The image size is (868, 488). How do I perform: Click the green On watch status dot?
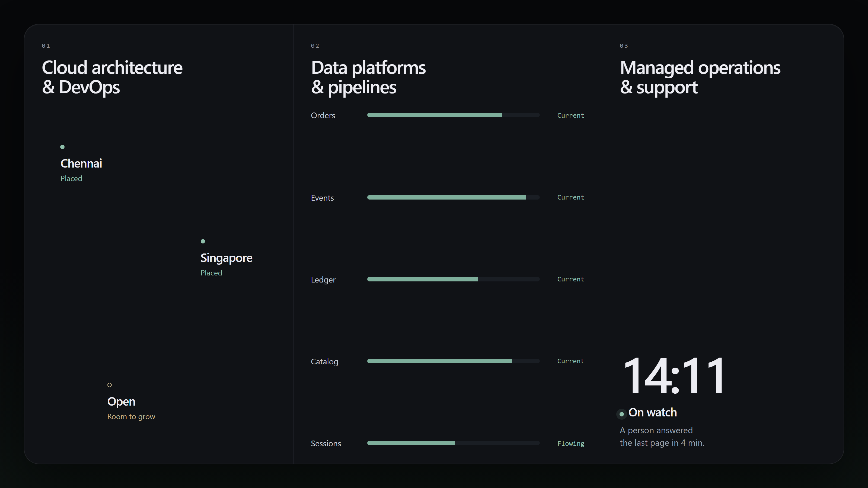(622, 414)
